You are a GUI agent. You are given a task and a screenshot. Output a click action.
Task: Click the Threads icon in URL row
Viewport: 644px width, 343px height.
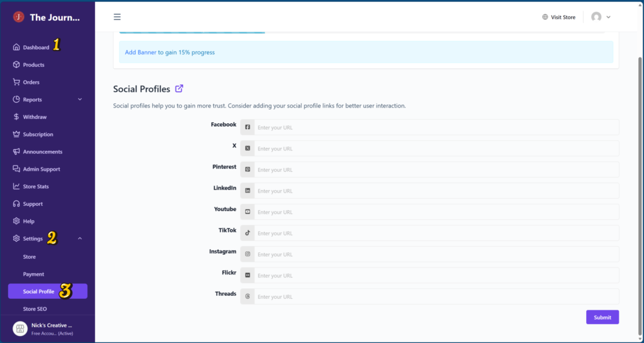[248, 296]
